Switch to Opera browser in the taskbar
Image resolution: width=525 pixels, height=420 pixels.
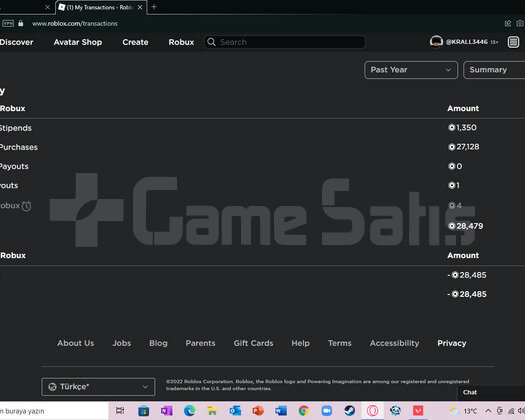(x=372, y=410)
